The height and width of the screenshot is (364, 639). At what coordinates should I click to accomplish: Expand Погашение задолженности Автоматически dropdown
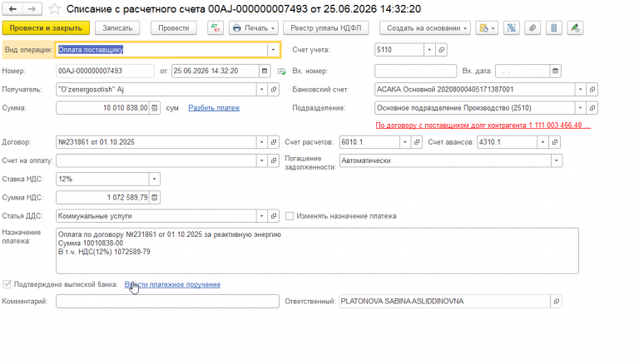(557, 160)
